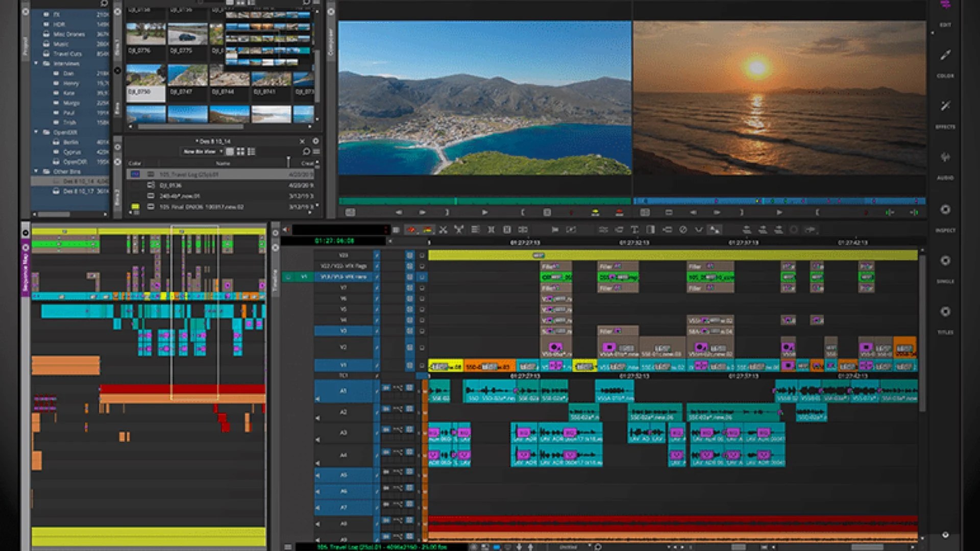Add a marker with the flag icon
The height and width of the screenshot is (551, 980).
pyautogui.click(x=556, y=230)
